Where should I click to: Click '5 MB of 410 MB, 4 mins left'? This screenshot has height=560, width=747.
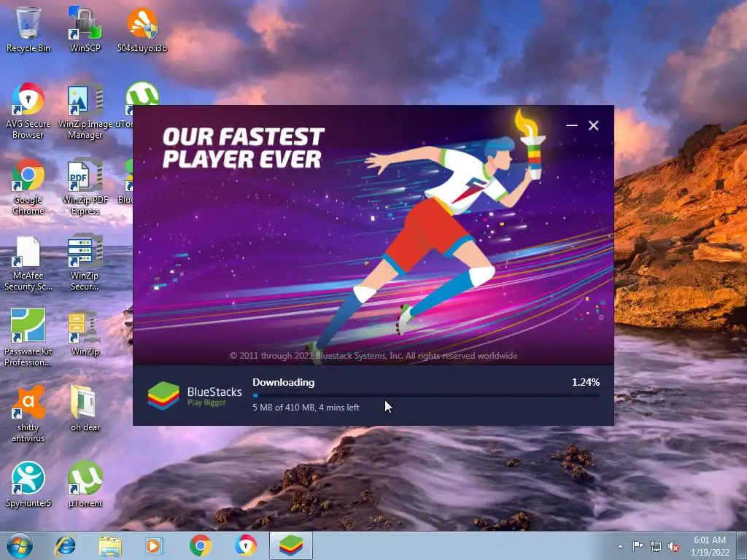point(306,408)
